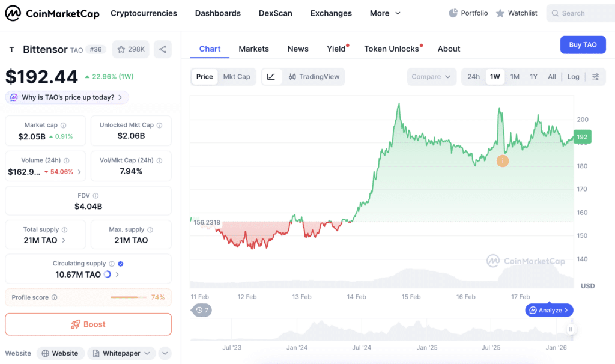615x364 pixels.
Task: Open the Max. supply info icon
Action: 150,230
